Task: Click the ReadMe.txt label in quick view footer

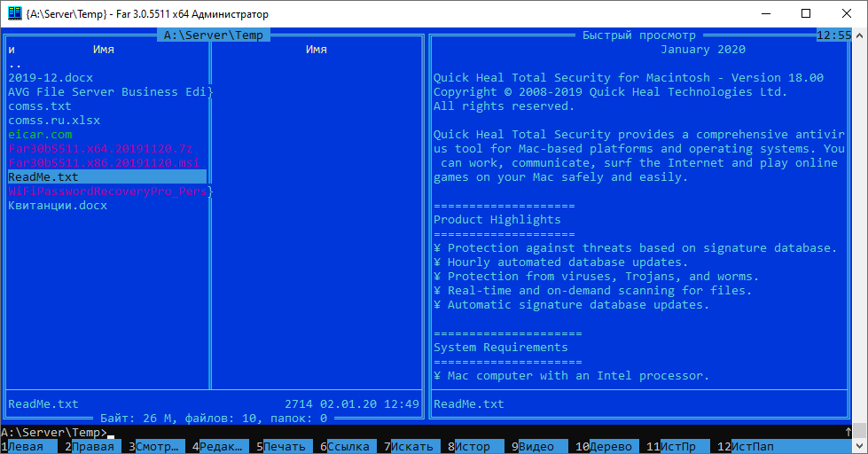Action: 469,404
